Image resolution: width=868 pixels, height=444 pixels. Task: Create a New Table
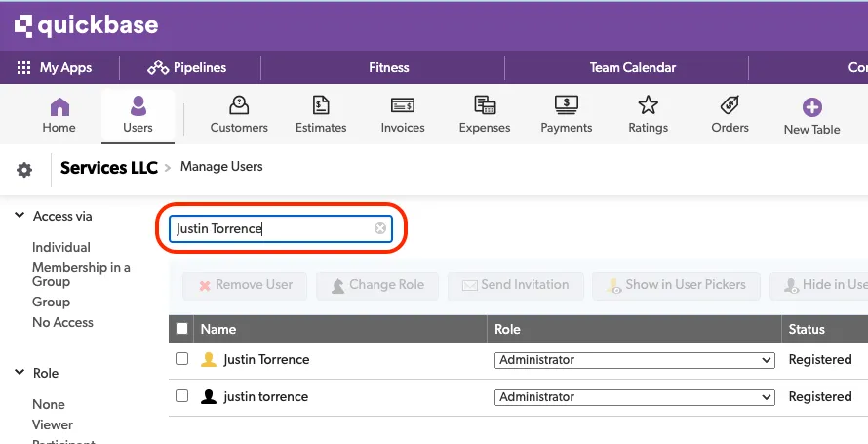click(812, 117)
